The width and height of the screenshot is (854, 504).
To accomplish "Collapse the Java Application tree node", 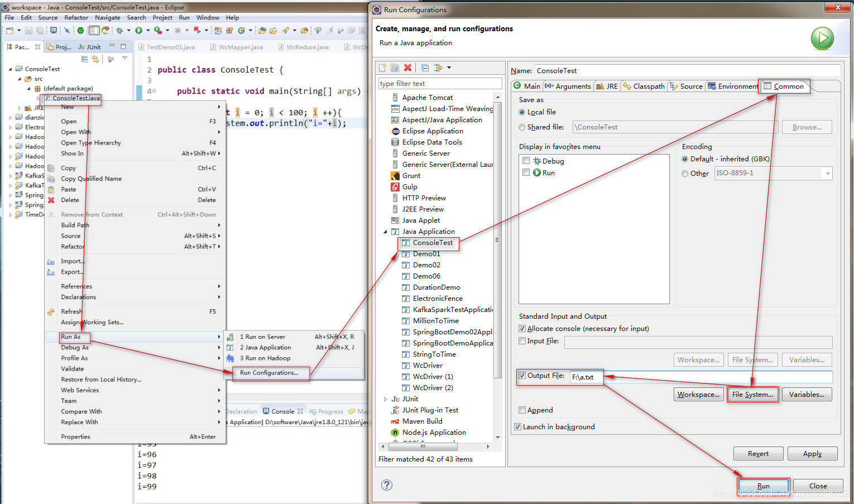I will 385,231.
